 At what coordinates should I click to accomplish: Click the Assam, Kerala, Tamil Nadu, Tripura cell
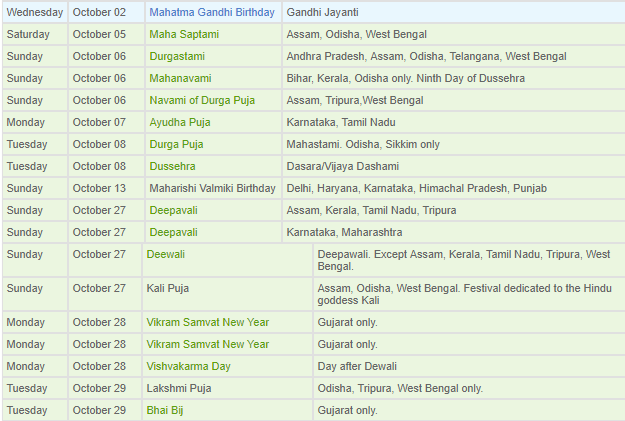[x=454, y=210]
